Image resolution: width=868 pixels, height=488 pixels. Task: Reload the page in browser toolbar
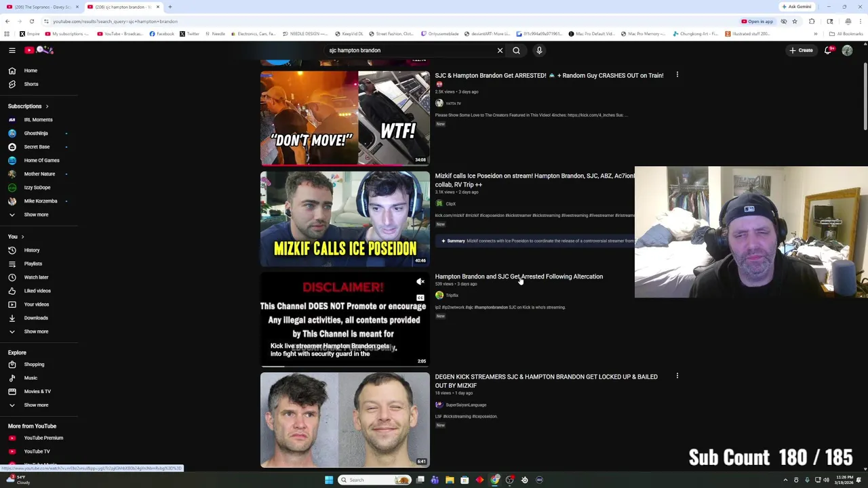pos(31,21)
